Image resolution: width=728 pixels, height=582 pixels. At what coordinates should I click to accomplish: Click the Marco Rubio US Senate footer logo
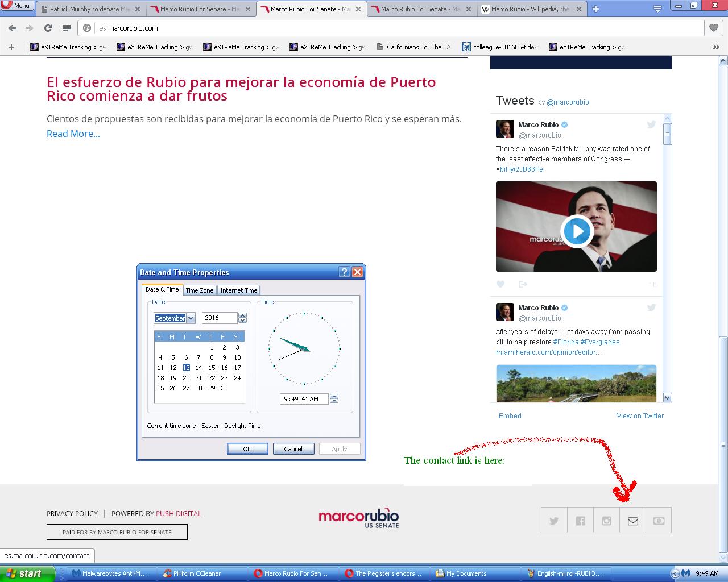pyautogui.click(x=359, y=517)
